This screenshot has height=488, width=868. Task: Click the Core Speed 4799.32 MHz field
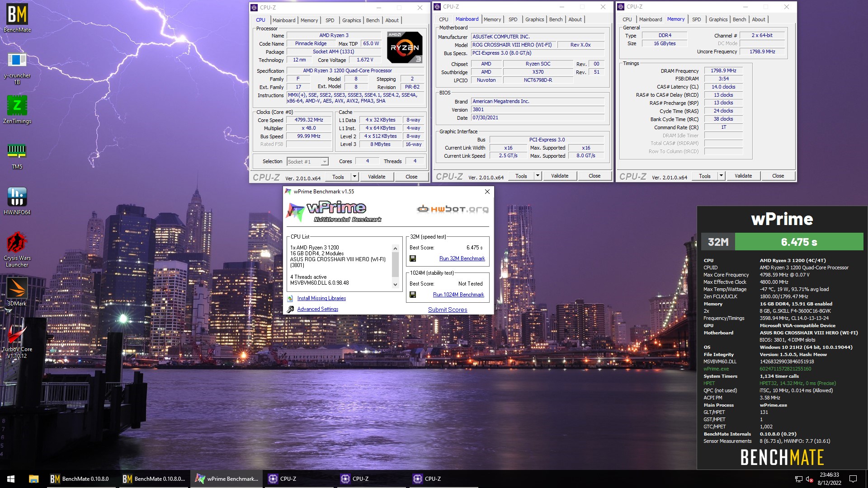[x=309, y=120]
